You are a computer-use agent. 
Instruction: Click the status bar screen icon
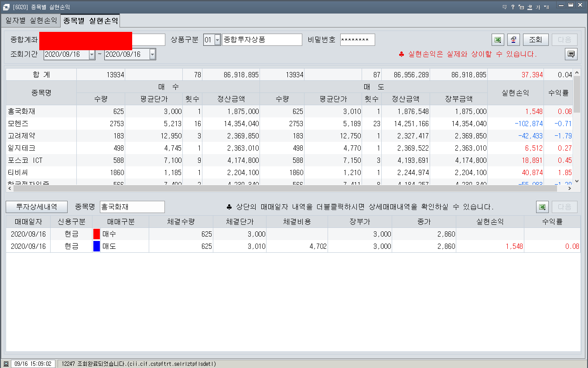point(6,364)
